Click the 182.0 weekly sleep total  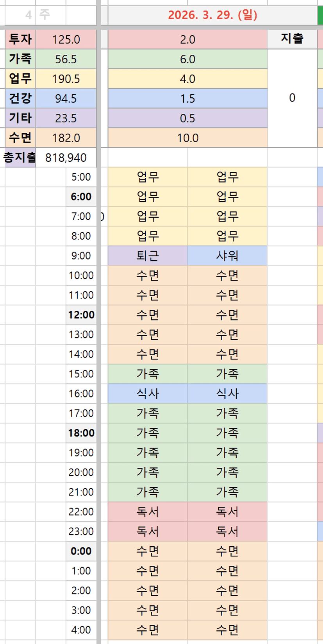(x=66, y=138)
